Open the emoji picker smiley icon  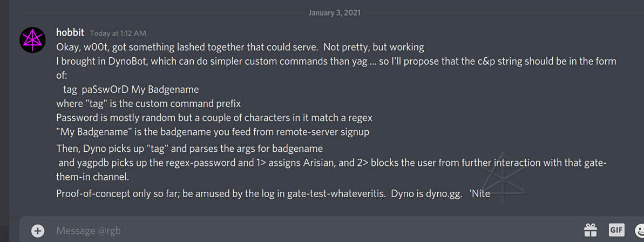pos(639,230)
